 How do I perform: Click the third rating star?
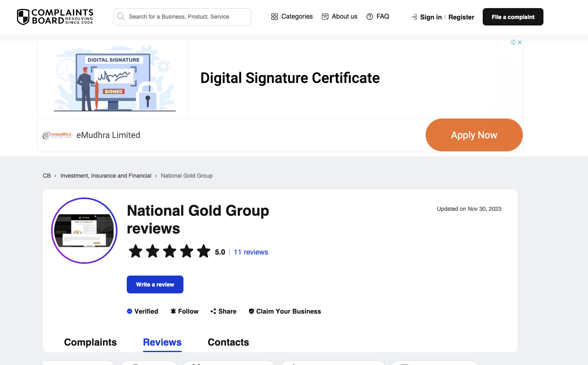pyautogui.click(x=170, y=251)
